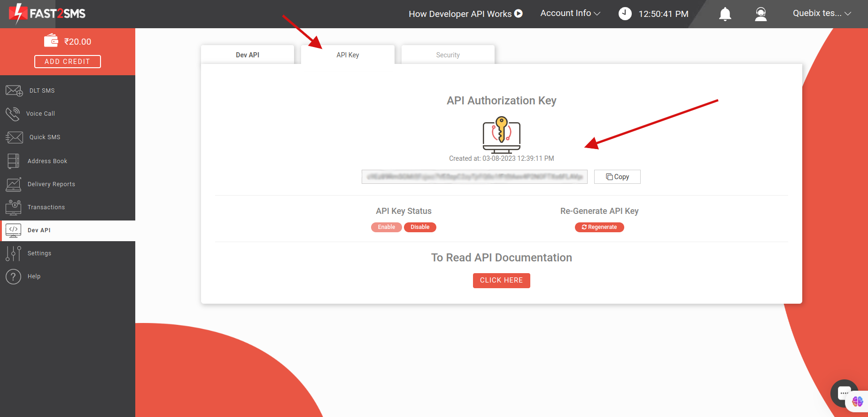
Task: Select the API Key tab
Action: tap(348, 55)
